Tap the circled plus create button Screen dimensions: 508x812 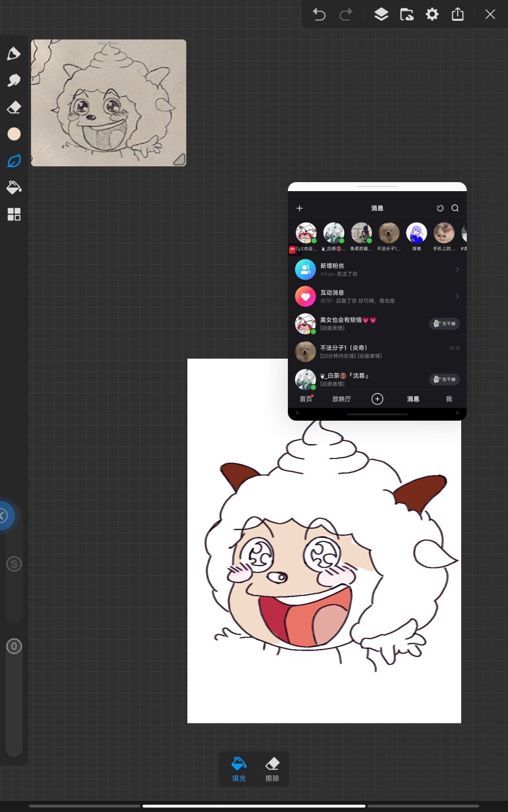378,399
